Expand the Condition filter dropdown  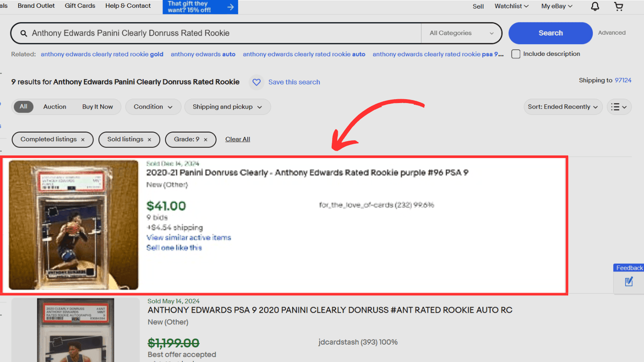(x=153, y=107)
